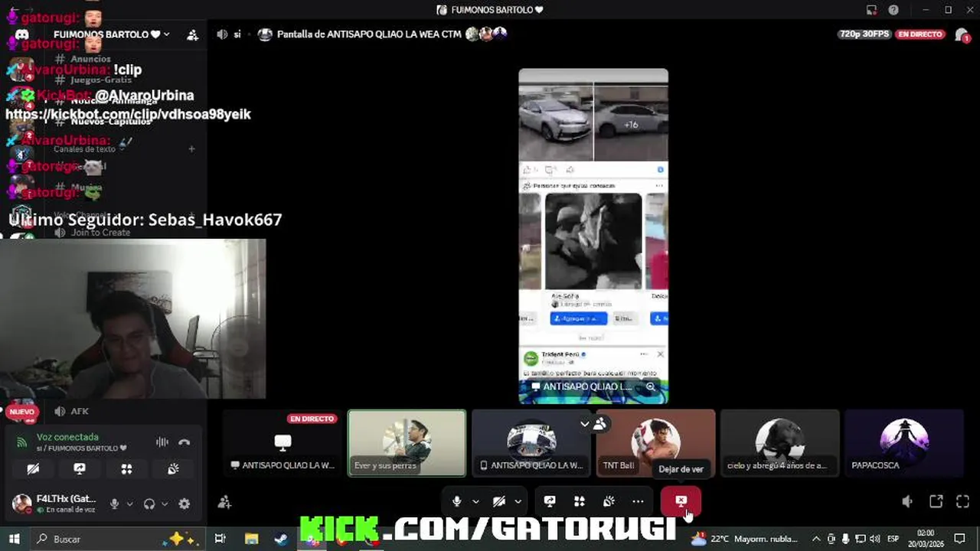The image size is (980, 551).
Task: Stop watching stream with red button
Action: (681, 501)
